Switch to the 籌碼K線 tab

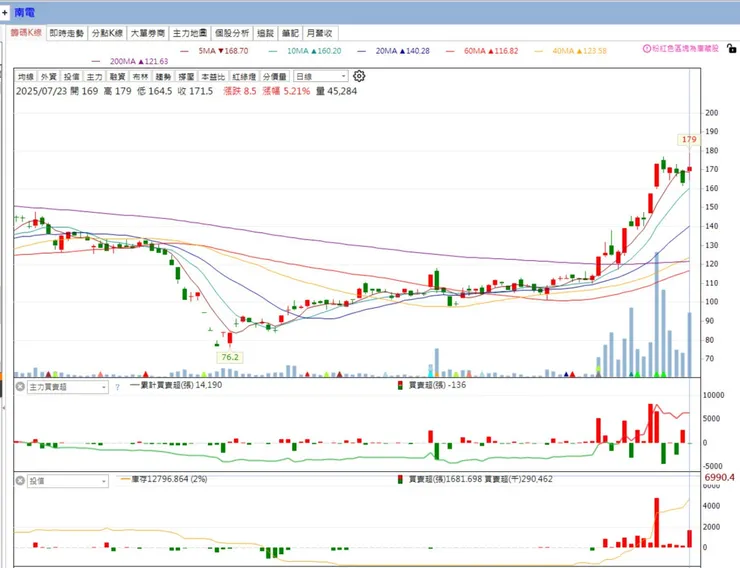pyautogui.click(x=26, y=33)
